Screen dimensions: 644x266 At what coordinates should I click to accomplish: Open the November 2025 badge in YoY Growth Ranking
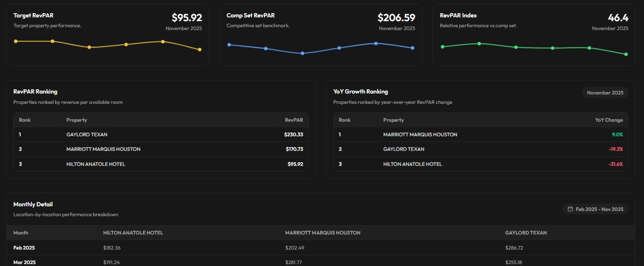coord(605,93)
